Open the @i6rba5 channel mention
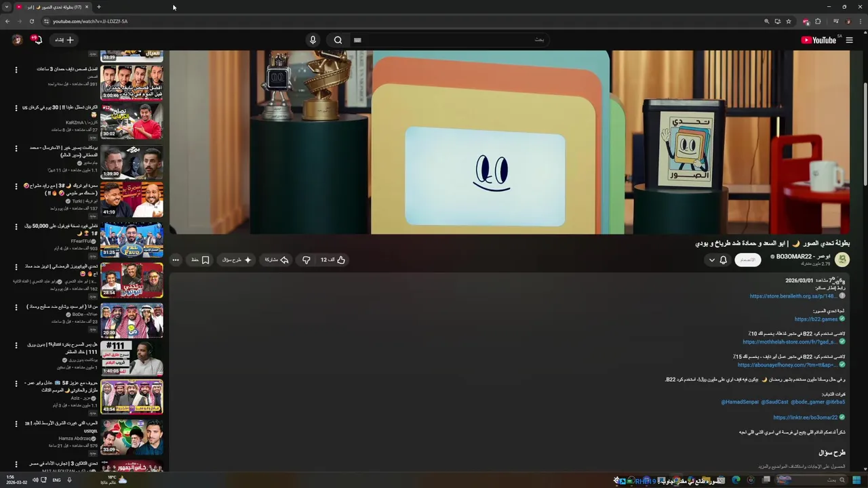Screen dimensions: 868x488 835,402
